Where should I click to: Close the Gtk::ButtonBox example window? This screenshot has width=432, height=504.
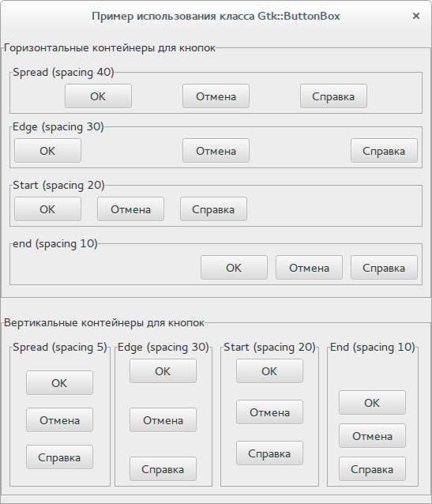(x=416, y=16)
